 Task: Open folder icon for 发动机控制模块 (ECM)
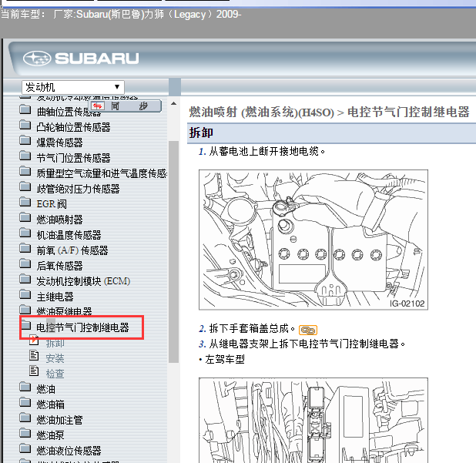(25, 280)
